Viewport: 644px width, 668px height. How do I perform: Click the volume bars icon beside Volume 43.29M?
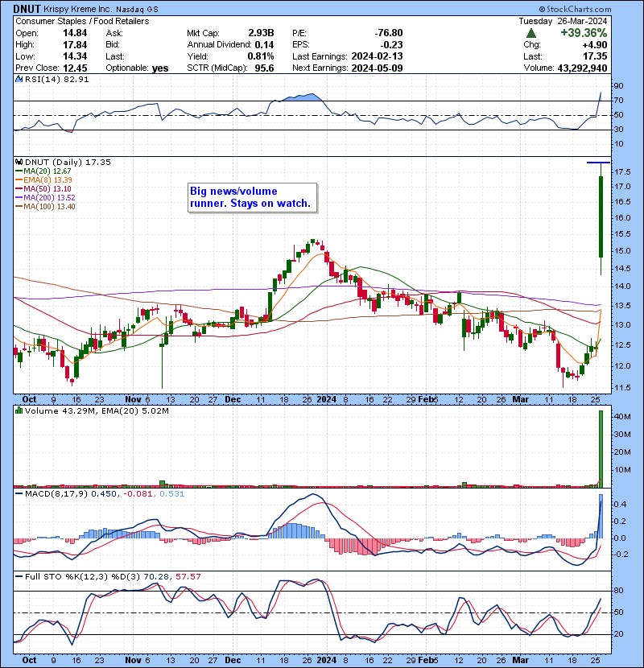pyautogui.click(x=19, y=410)
